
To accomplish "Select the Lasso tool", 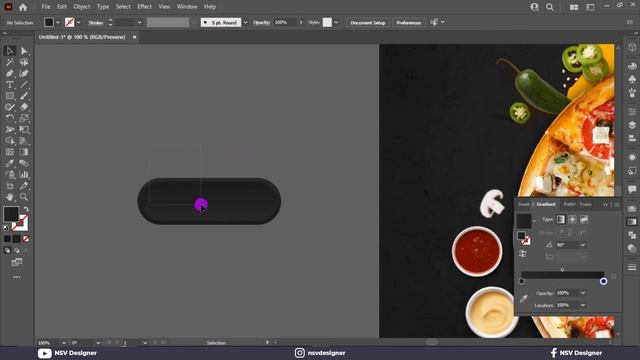I will pyautogui.click(x=24, y=62).
